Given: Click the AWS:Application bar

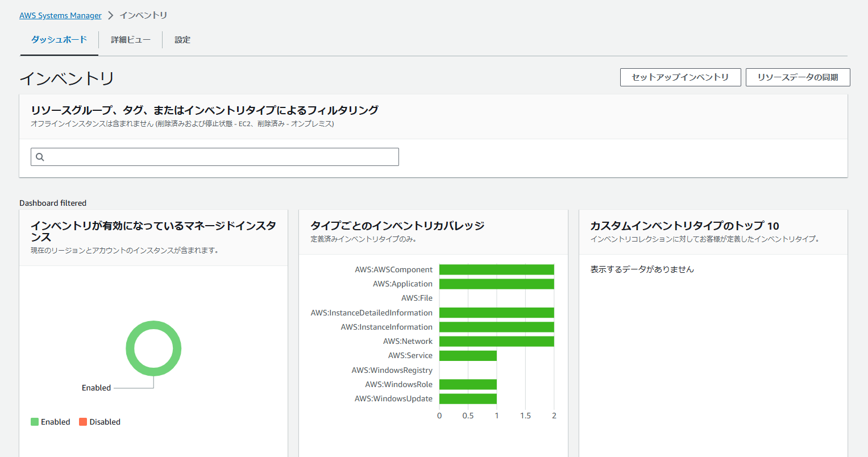Looking at the screenshot, I should [497, 284].
